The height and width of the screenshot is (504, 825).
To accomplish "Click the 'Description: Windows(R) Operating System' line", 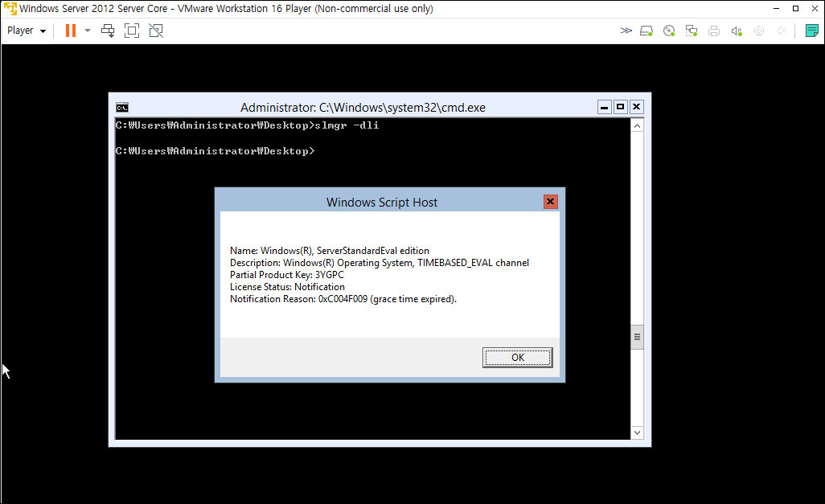I will (x=380, y=263).
